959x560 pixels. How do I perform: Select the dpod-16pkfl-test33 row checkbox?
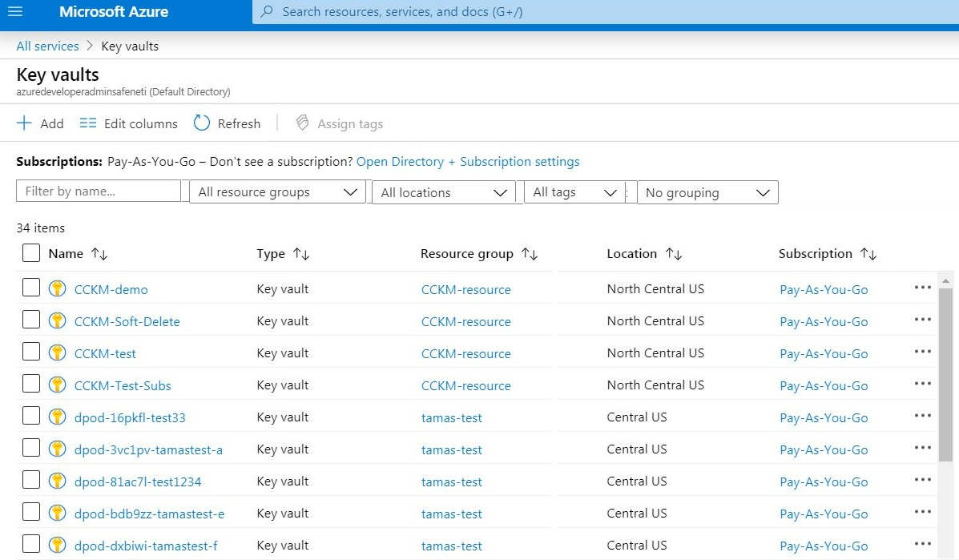tap(31, 417)
